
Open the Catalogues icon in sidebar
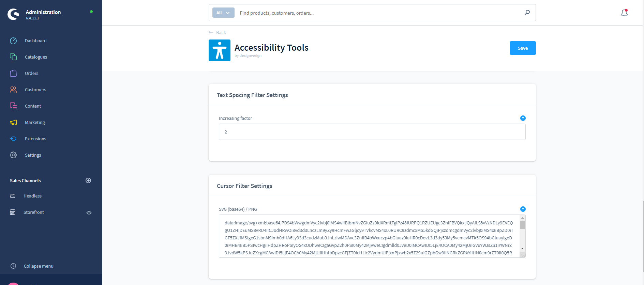[13, 57]
